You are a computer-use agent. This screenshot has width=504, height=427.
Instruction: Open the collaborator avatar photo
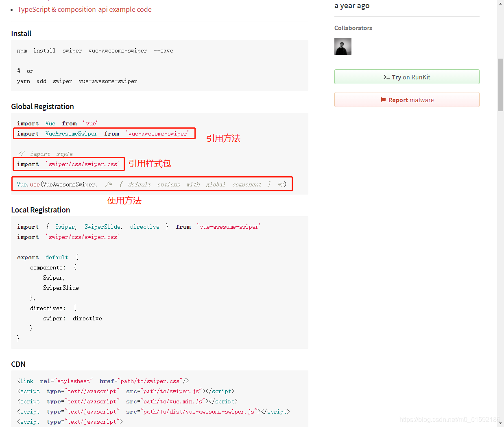pyautogui.click(x=343, y=46)
